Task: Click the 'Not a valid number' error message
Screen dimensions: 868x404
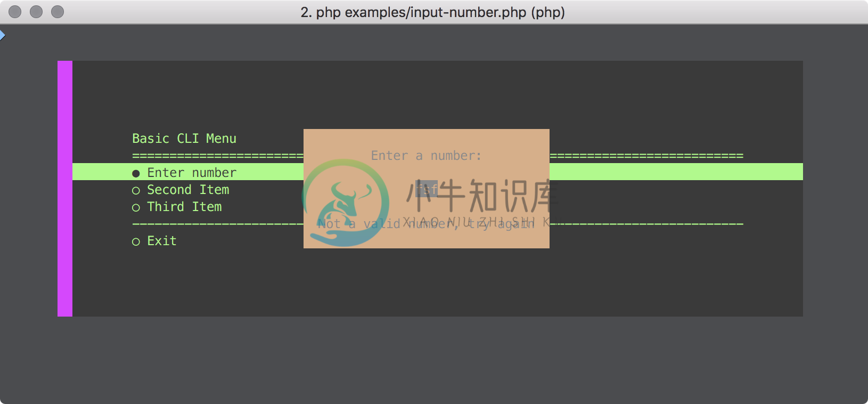Action: click(x=426, y=224)
